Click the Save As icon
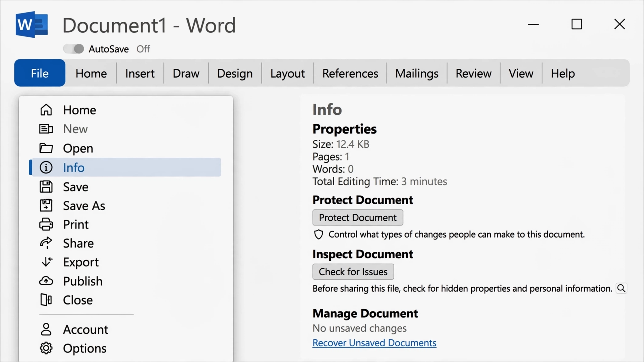Screen dimensions: 644x362 46,206
